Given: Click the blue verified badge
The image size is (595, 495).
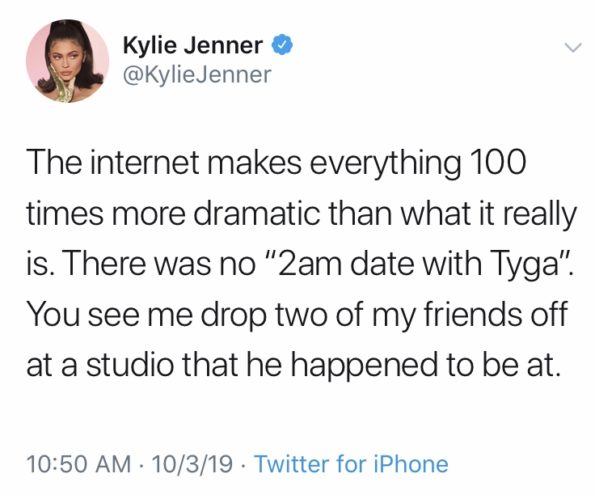Looking at the screenshot, I should pyautogui.click(x=282, y=44).
